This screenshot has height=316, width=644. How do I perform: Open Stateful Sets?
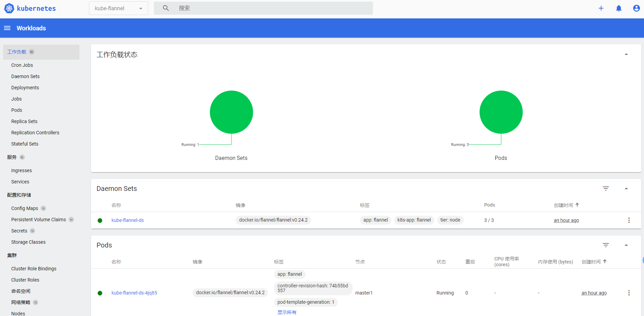[x=25, y=144]
